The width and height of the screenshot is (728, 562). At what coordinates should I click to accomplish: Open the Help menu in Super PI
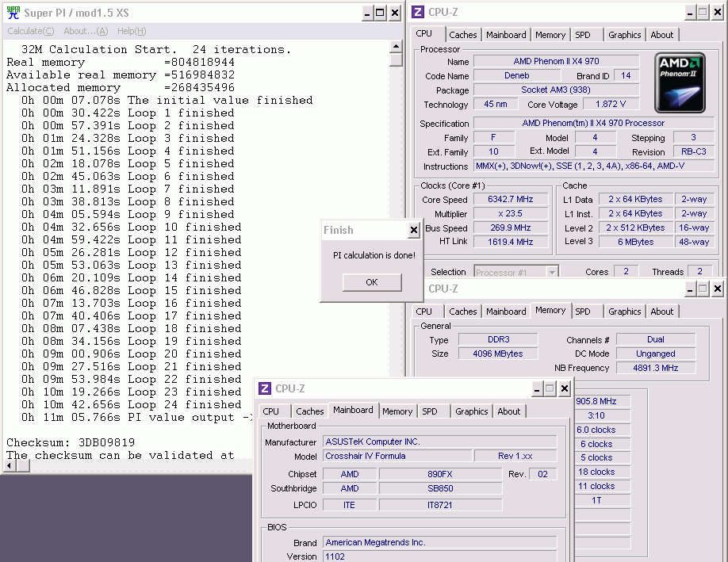pyautogui.click(x=132, y=31)
